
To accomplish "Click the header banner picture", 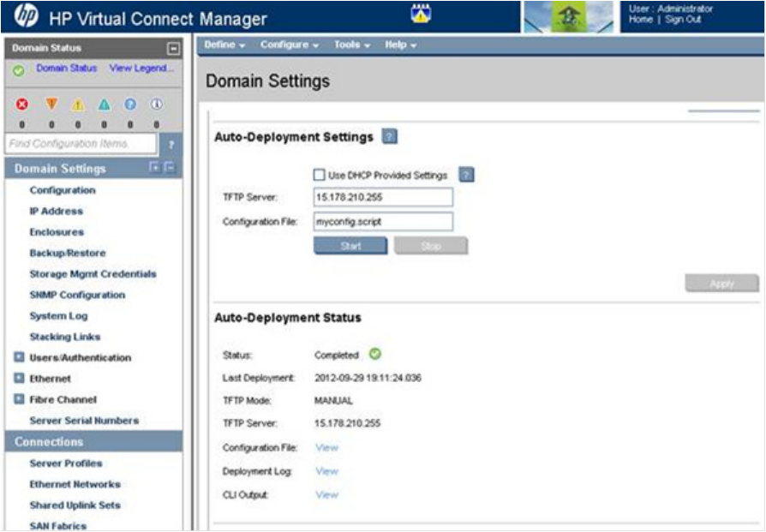I will [569, 17].
